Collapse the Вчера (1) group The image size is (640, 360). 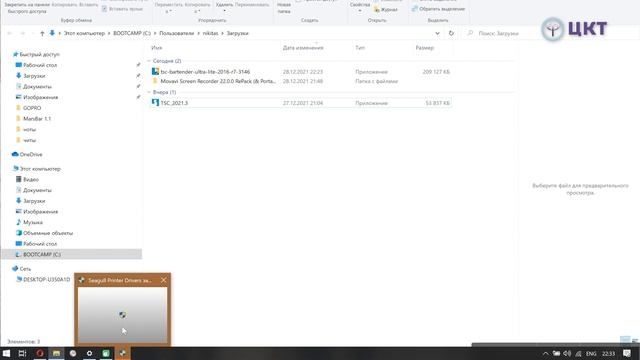(149, 92)
